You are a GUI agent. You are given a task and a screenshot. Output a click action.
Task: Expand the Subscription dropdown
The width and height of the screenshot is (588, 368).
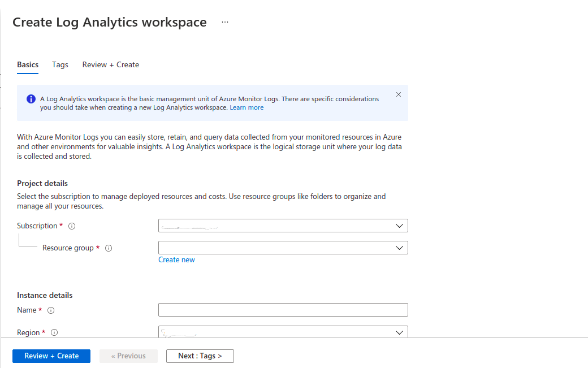[283, 226]
